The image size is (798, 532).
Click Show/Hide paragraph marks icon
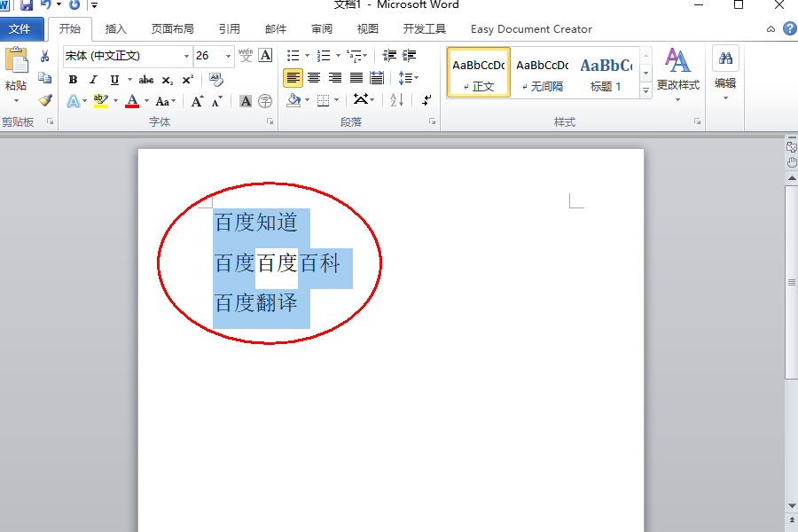click(426, 100)
